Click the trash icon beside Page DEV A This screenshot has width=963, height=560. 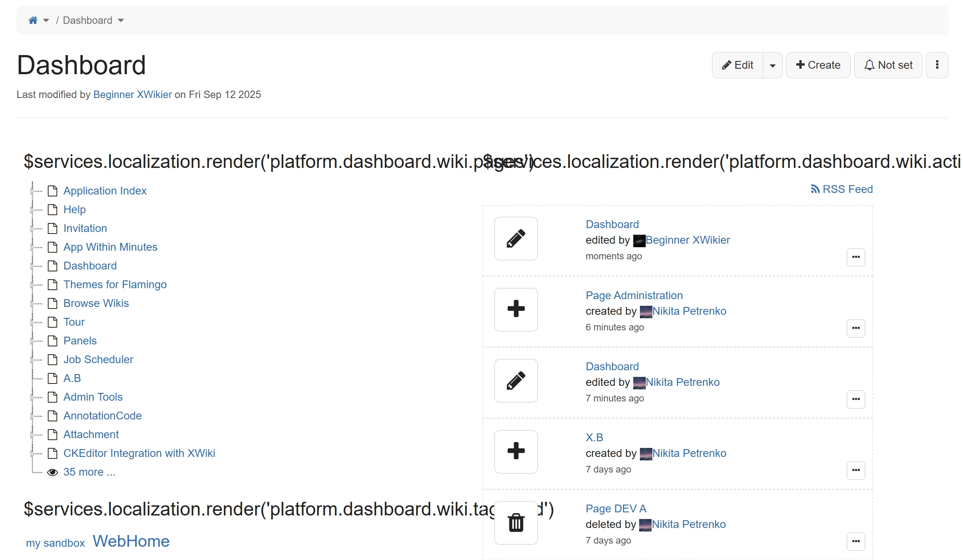[516, 523]
